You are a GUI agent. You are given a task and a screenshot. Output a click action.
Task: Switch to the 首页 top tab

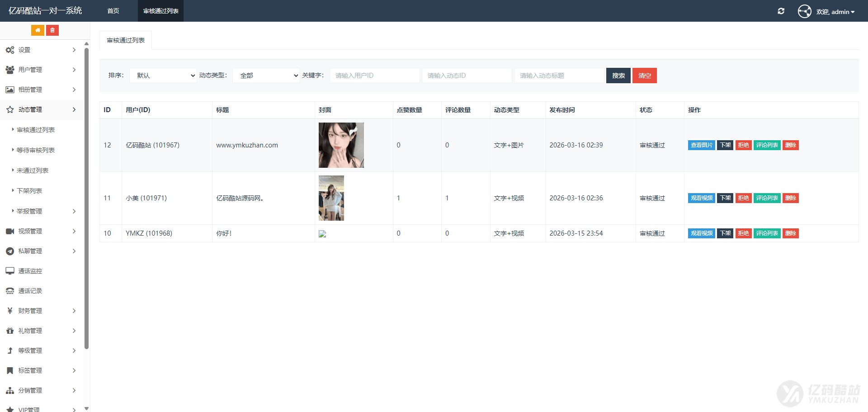click(x=113, y=11)
